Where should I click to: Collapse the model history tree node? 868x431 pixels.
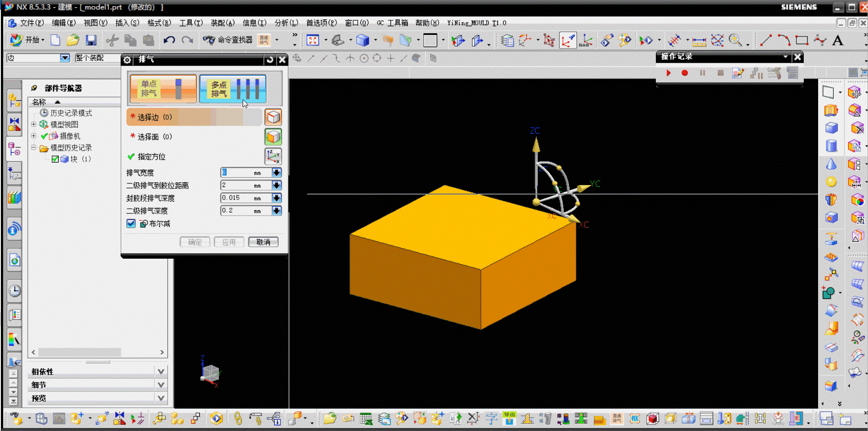(x=34, y=148)
